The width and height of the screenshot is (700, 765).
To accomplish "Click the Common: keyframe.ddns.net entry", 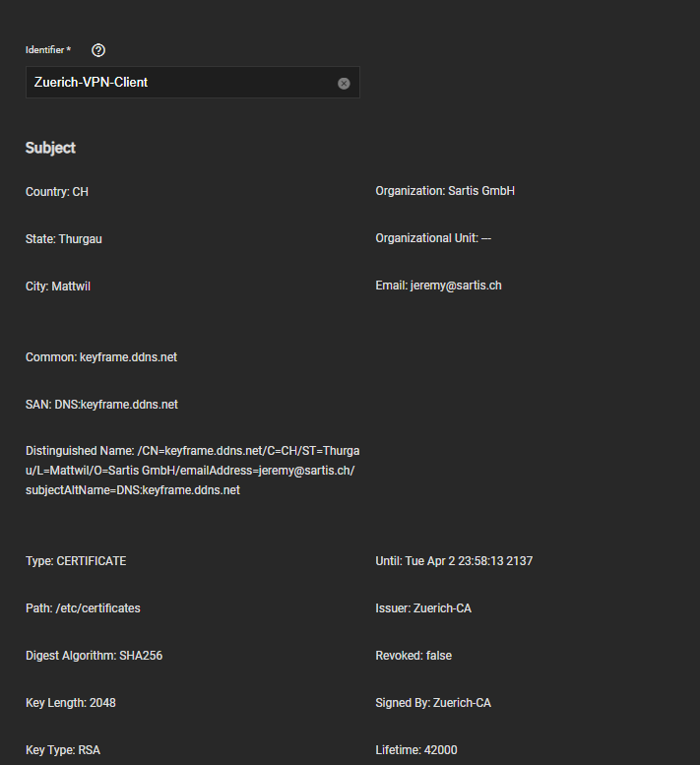I will 101,357.
